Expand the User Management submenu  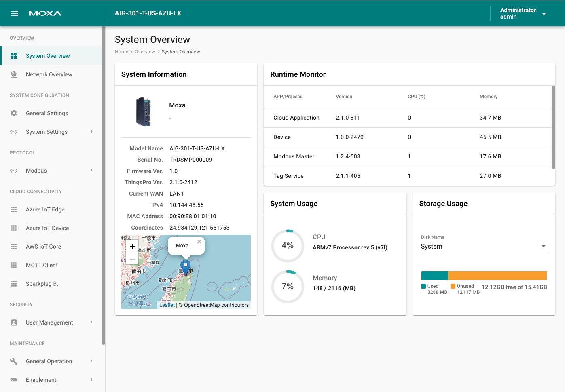pos(91,322)
